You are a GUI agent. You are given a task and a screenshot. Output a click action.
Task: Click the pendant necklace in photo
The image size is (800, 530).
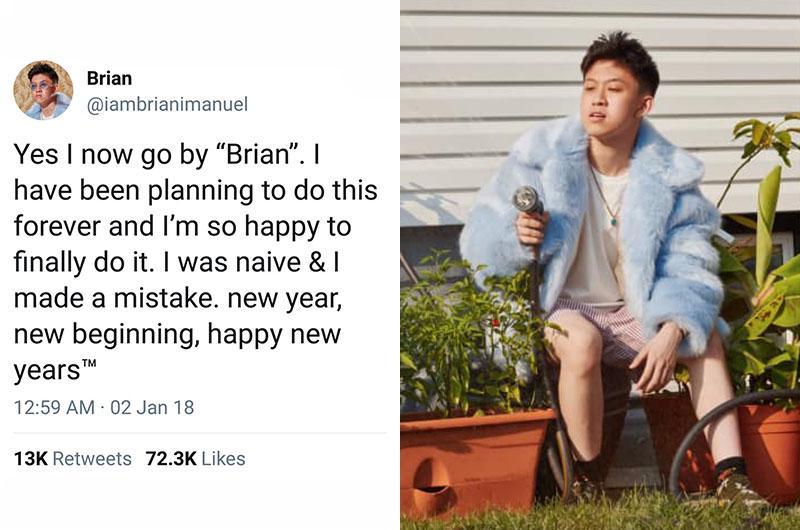(x=614, y=220)
